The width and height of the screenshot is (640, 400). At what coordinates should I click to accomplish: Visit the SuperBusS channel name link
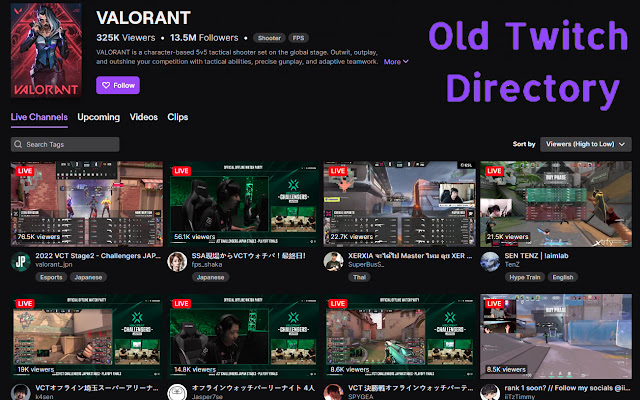click(366, 264)
